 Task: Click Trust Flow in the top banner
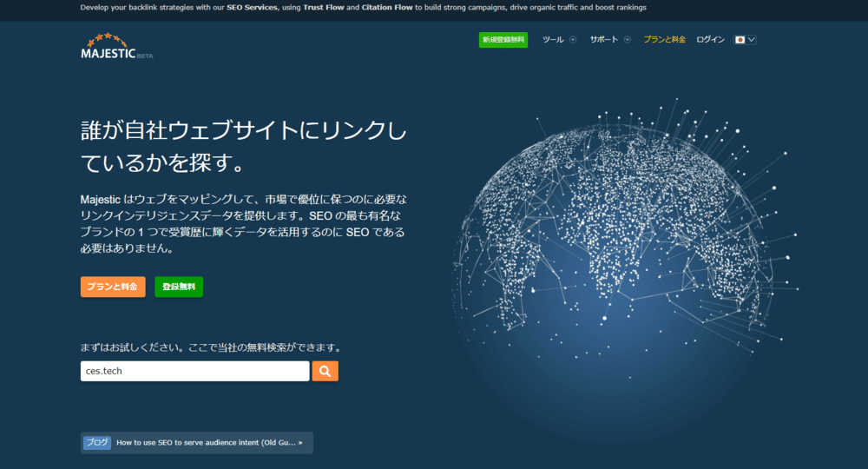coord(323,8)
